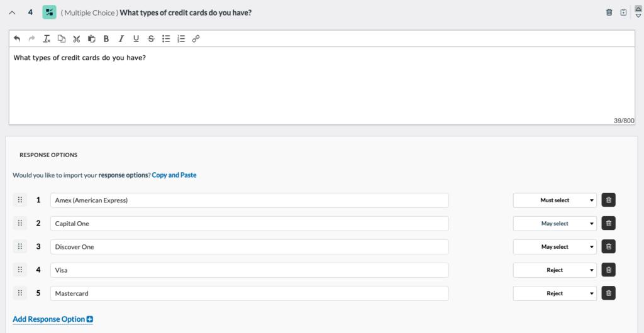The image size is (644, 333).
Task: Delete the Capital One response option
Action: 609,224
